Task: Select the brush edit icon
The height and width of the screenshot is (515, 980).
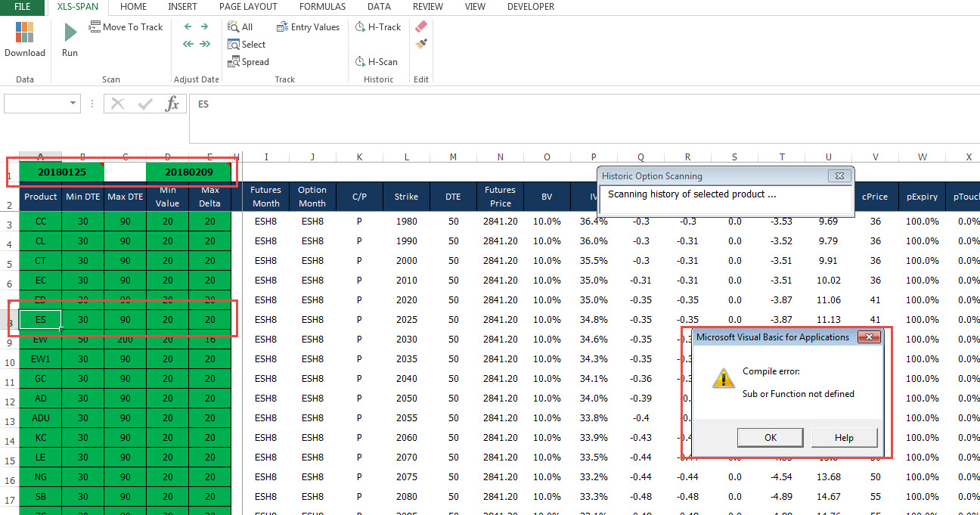Action: pyautogui.click(x=421, y=44)
